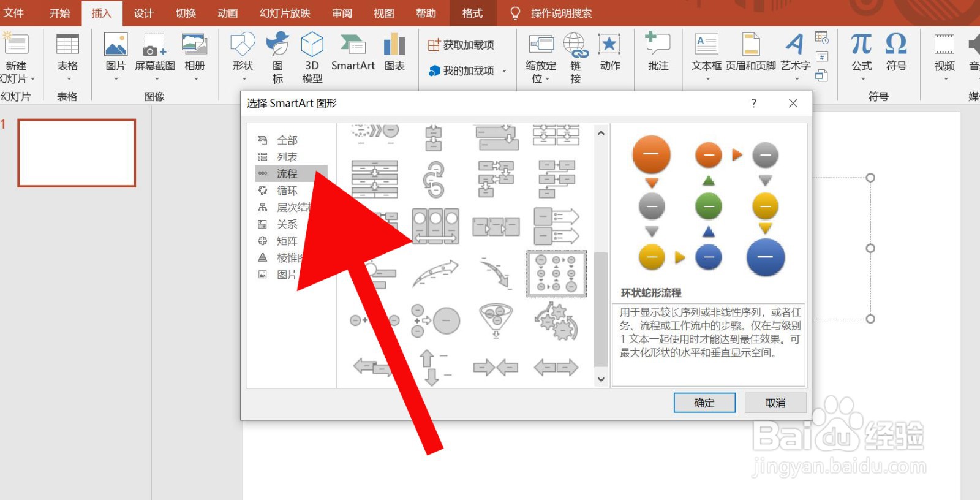Switch to the Format (格式) tab
Image resolution: width=980 pixels, height=500 pixels.
pyautogui.click(x=472, y=13)
